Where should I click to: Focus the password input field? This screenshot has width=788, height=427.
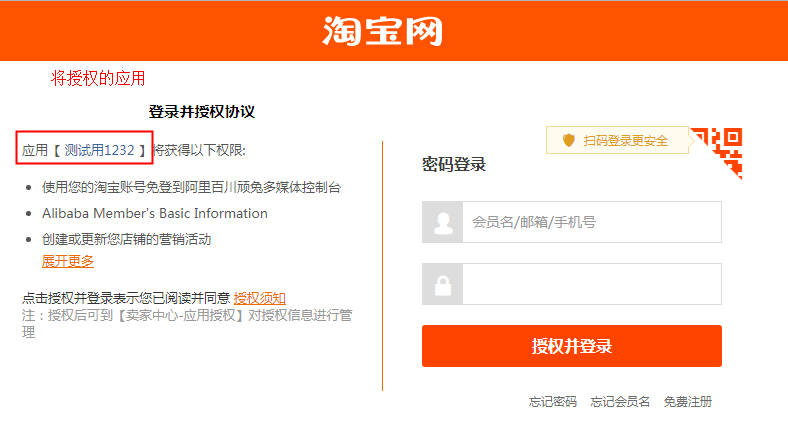592,284
